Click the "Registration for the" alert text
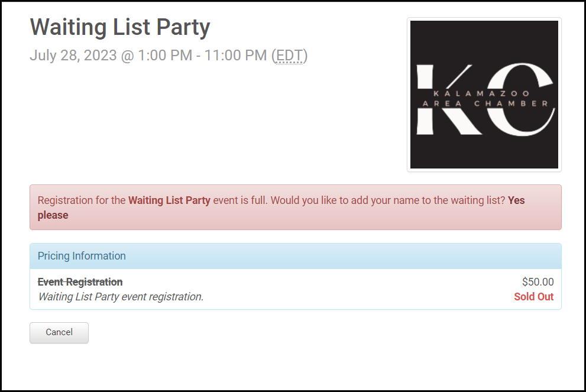Viewport: 586px width, 392px height. click(x=82, y=200)
